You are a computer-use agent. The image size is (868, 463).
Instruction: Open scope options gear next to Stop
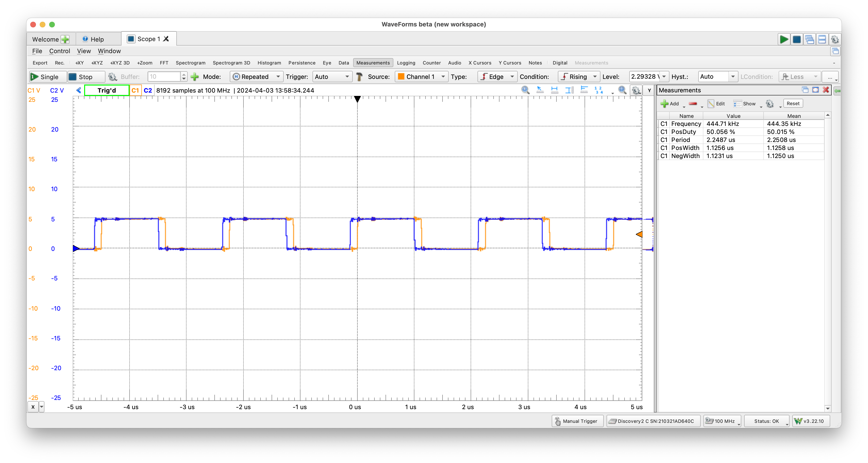coord(112,77)
